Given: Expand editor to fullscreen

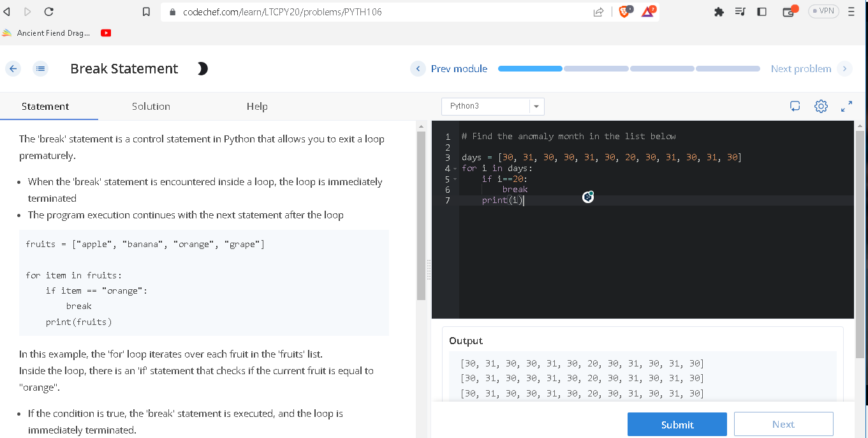Looking at the screenshot, I should [x=846, y=107].
